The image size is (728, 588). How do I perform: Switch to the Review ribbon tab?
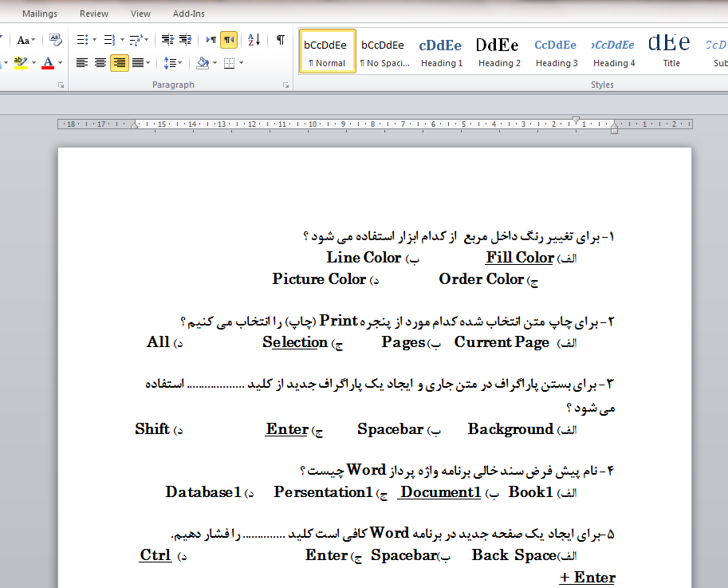pyautogui.click(x=93, y=13)
